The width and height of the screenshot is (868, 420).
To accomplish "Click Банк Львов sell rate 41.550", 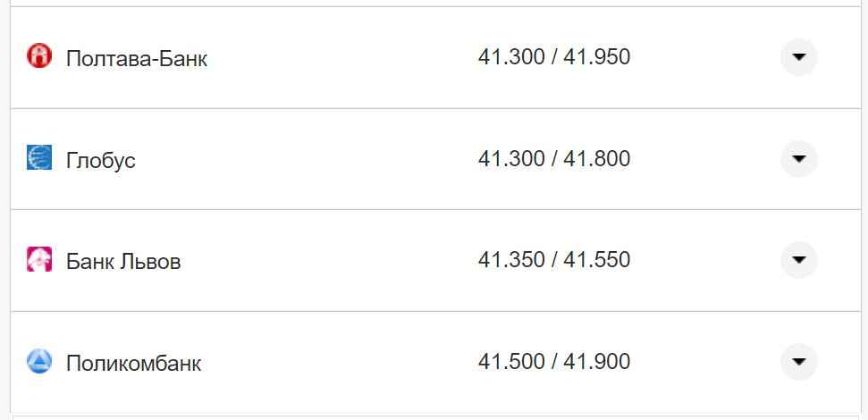I will pos(597,260).
